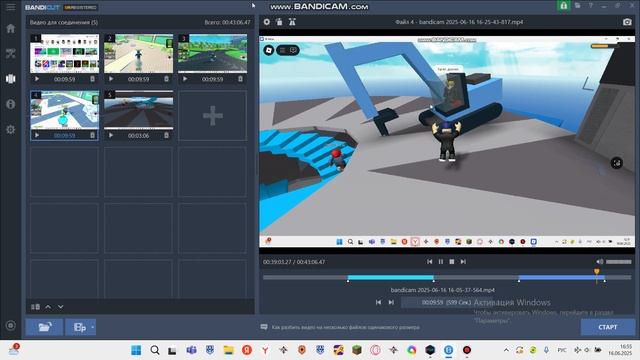Image resolution: width=640 pixels, height=360 pixels.
Task: Open File Explorer from taskbar
Action: click(229, 350)
